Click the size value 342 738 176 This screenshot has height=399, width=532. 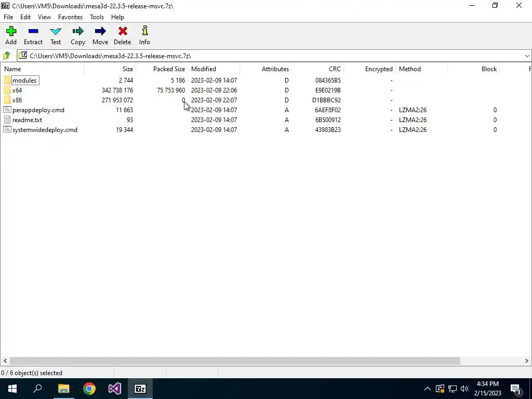[x=117, y=90]
